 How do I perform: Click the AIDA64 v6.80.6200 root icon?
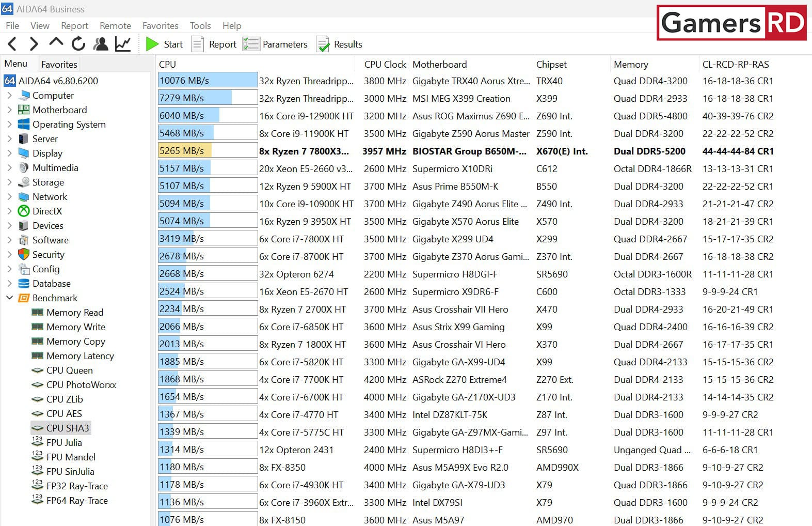click(x=10, y=81)
